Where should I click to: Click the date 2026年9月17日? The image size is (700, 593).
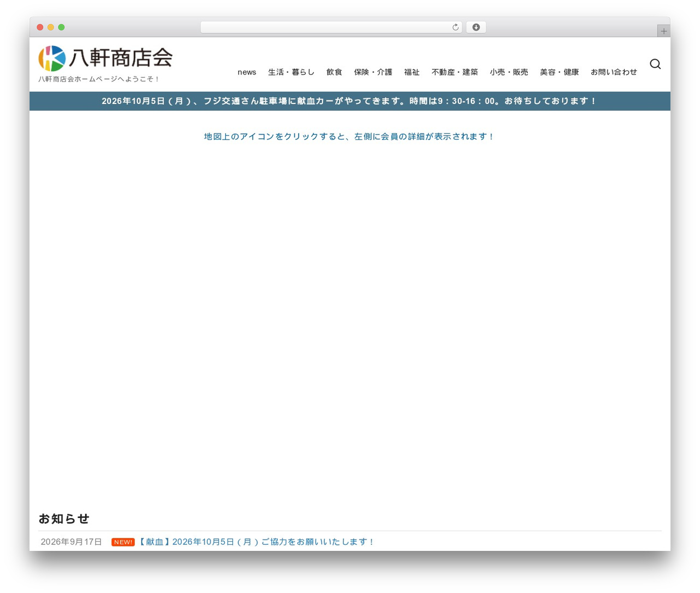tap(71, 542)
